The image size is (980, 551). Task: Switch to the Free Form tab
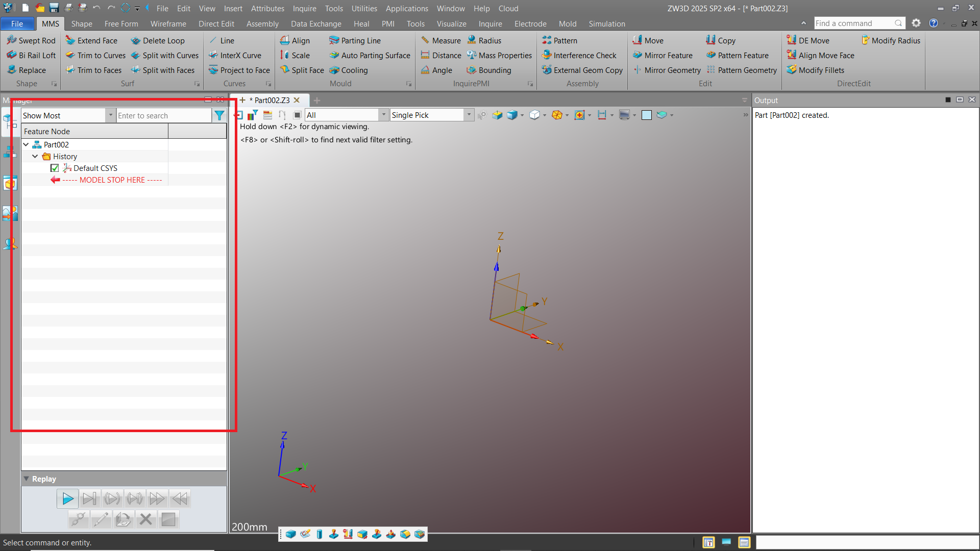click(121, 23)
